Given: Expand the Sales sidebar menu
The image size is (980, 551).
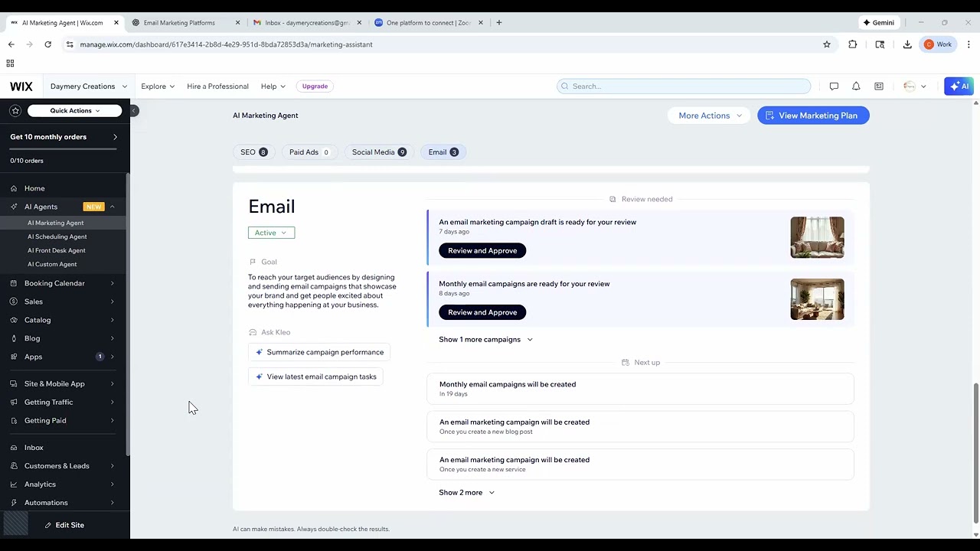Looking at the screenshot, I should [112, 302].
